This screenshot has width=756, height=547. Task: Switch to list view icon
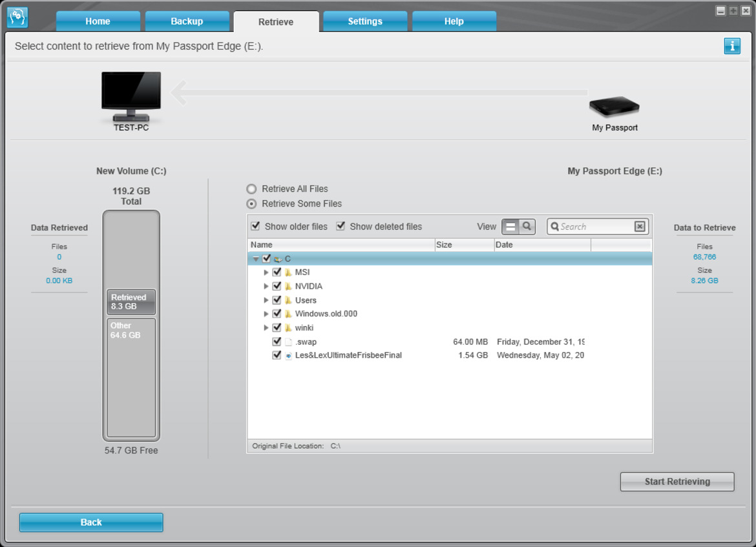(x=510, y=227)
